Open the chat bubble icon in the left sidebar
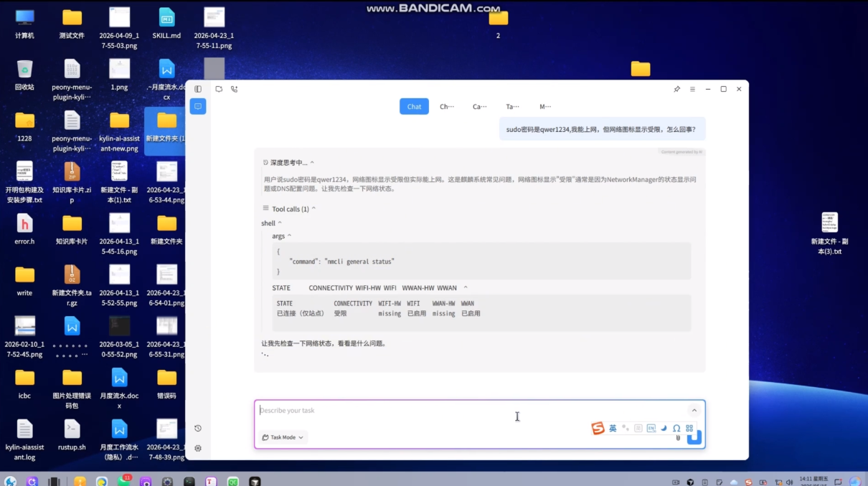This screenshot has width=868, height=486. (x=198, y=106)
